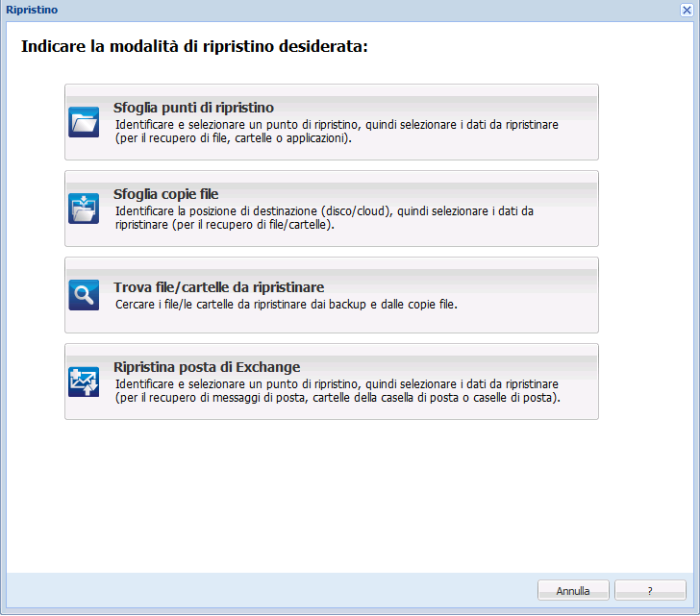
Task: Close the Ripristino dialog window
Action: coord(687,10)
